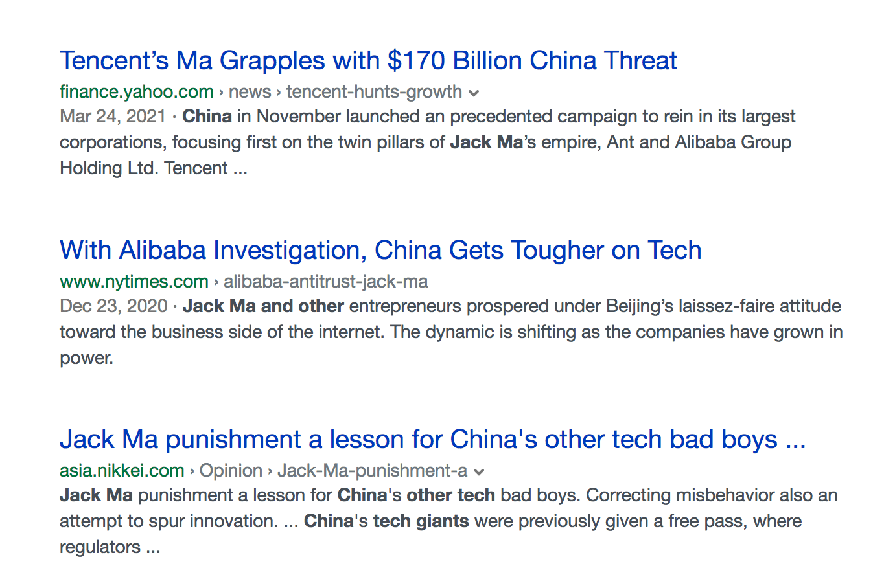Click the Mar 24, 2021 date
This screenshot has height=588, width=884.
point(113,117)
